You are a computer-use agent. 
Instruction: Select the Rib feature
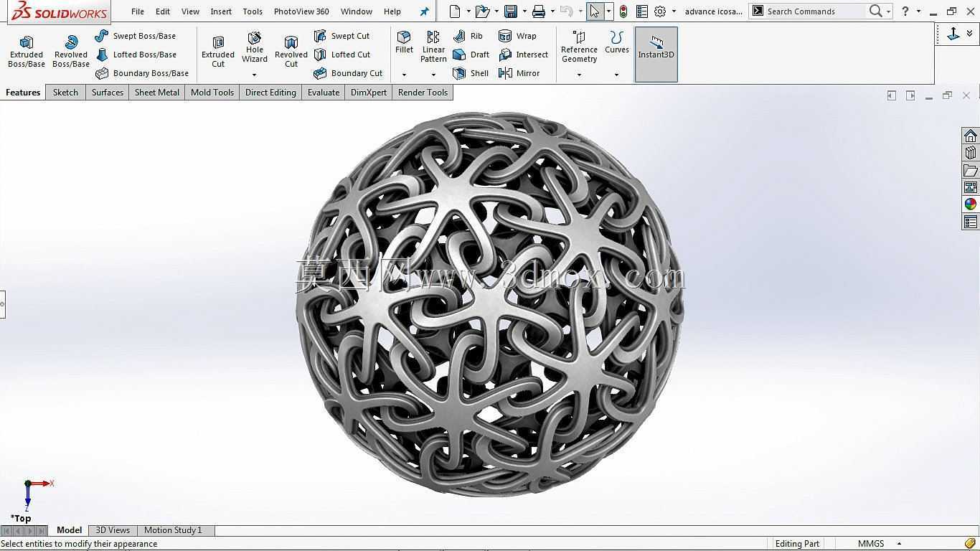point(468,36)
